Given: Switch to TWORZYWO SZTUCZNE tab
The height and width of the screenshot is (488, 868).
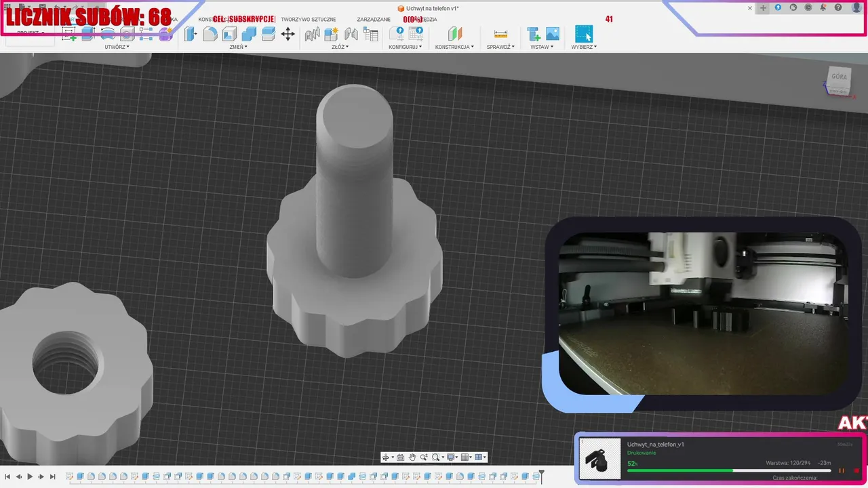Looking at the screenshot, I should pos(308,20).
